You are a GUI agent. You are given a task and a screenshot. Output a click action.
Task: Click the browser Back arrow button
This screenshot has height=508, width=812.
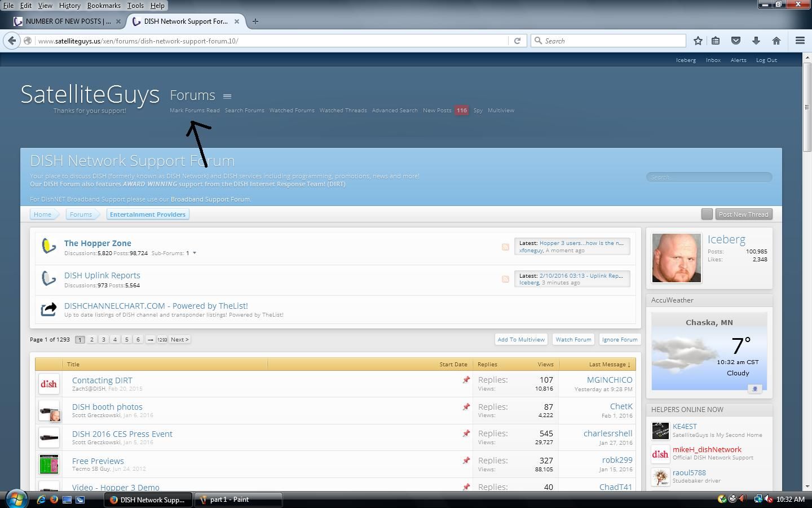click(12, 41)
